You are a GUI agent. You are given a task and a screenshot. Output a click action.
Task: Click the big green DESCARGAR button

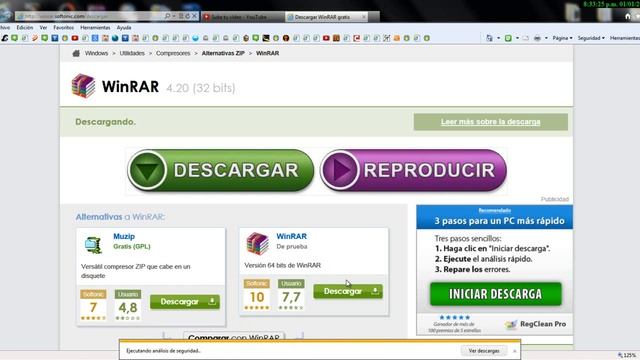(220, 170)
